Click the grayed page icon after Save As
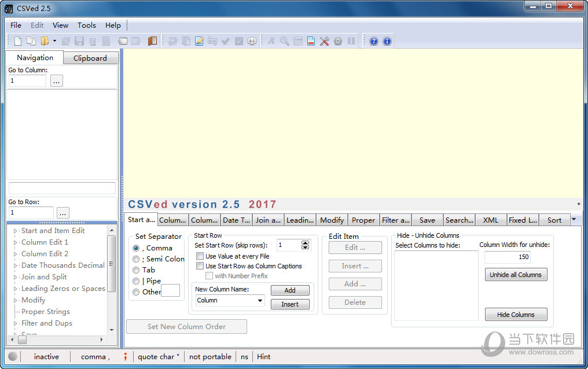Viewport: 588px width, 369px height. pos(106,41)
